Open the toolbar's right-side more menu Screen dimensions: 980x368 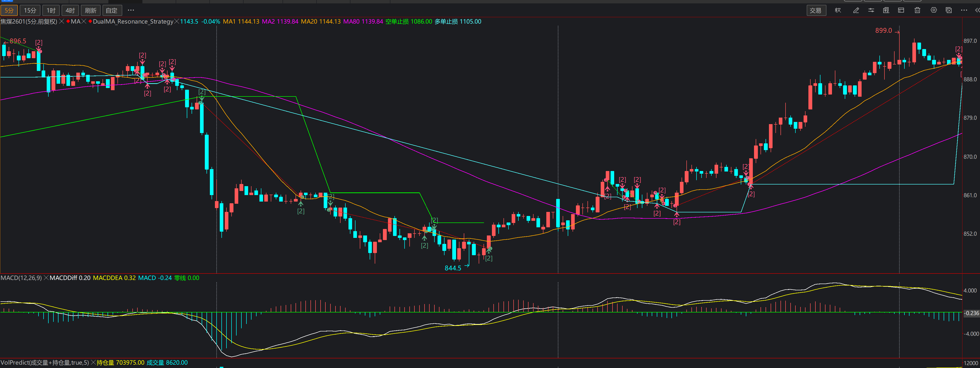point(964,10)
